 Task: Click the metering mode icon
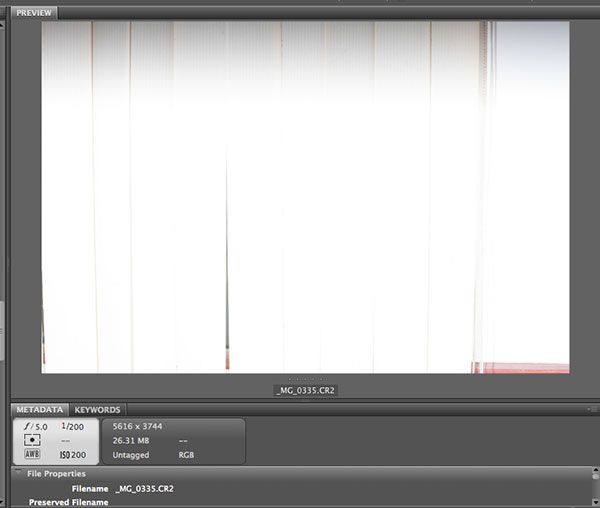[32, 440]
